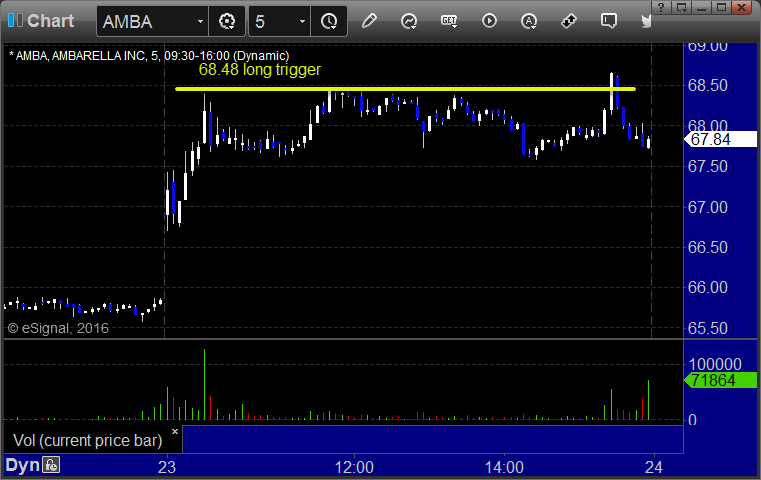Select the yellow long trigger line

405,89
